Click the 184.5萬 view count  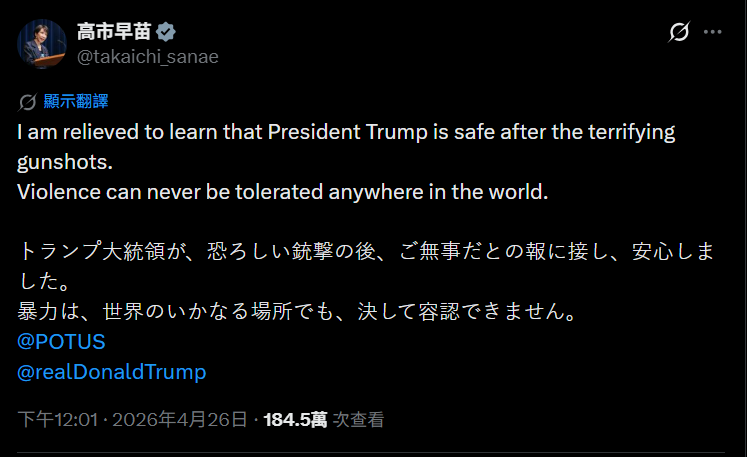295,420
